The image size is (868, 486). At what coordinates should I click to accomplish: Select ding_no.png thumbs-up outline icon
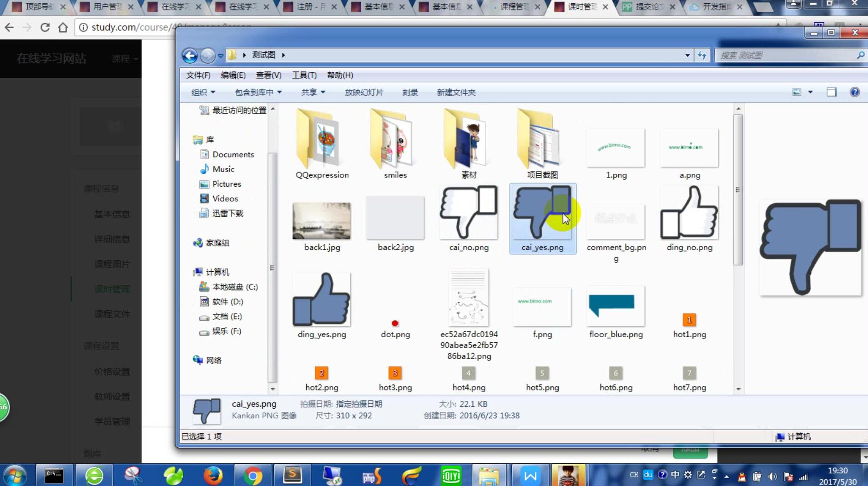(x=689, y=213)
